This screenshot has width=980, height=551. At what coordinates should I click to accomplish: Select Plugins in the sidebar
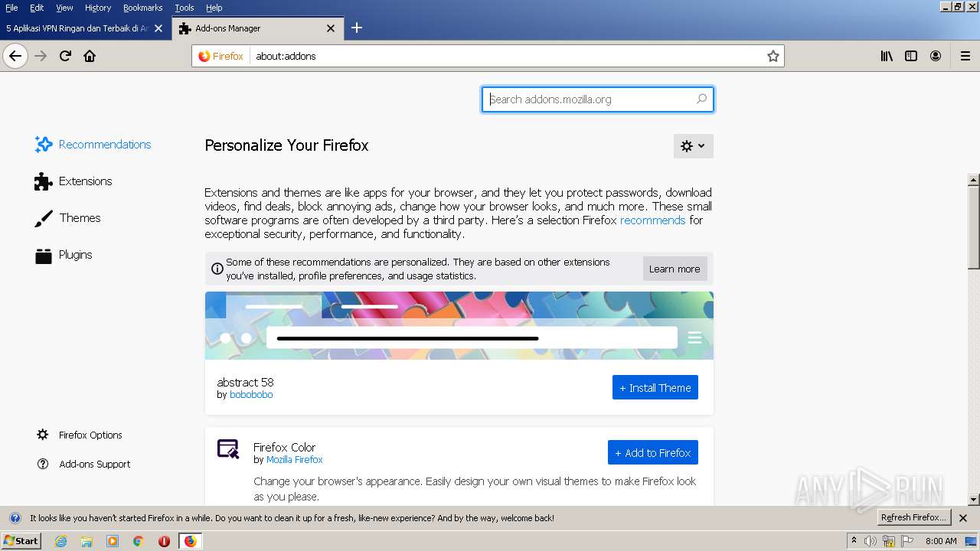[x=64, y=255]
